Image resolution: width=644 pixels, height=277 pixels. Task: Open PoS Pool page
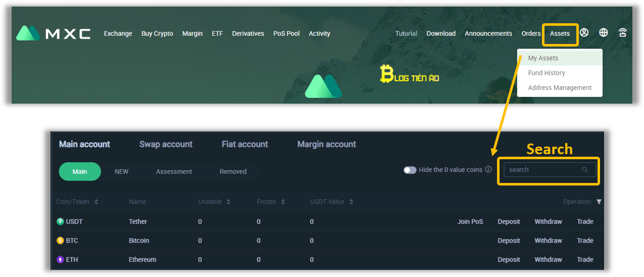point(286,33)
